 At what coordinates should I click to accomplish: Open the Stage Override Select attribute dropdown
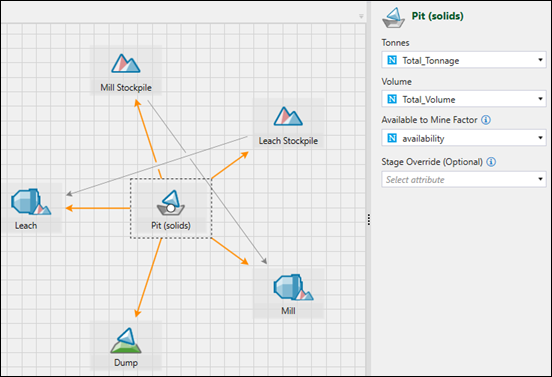coord(464,180)
